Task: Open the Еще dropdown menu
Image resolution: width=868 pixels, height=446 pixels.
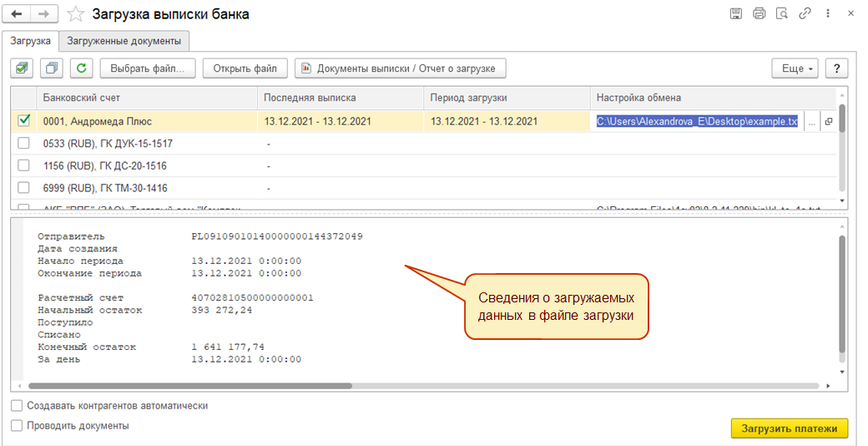Action: coord(795,68)
